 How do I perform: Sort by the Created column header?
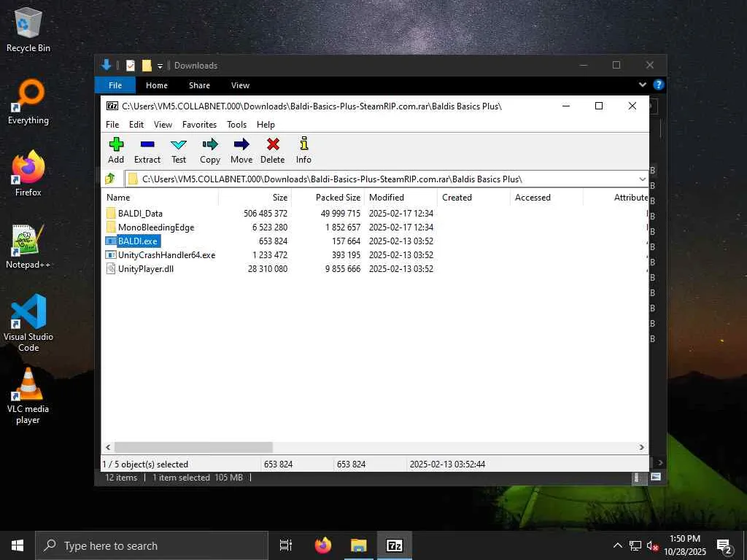474,197
